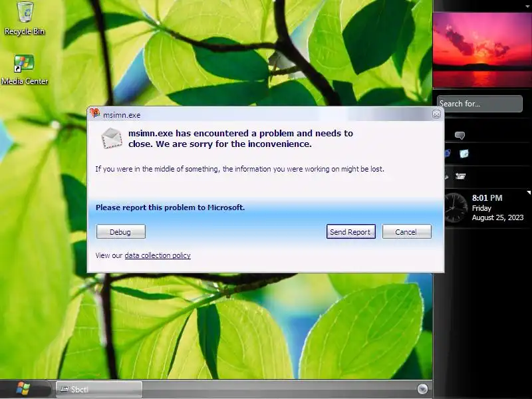Click the triangle arrow on the clock gadget
This screenshot has width=532, height=399.
[x=528, y=193]
